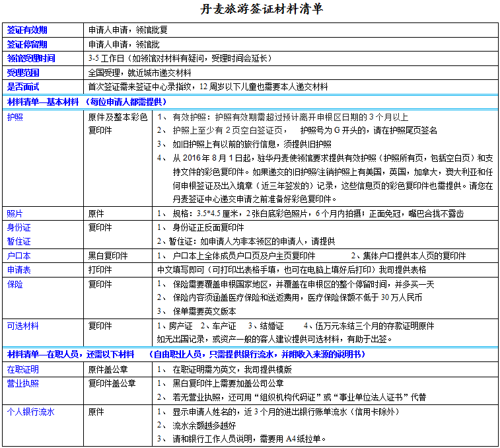
Task: Select the 受理范围 label
Action: pyautogui.click(x=23, y=73)
